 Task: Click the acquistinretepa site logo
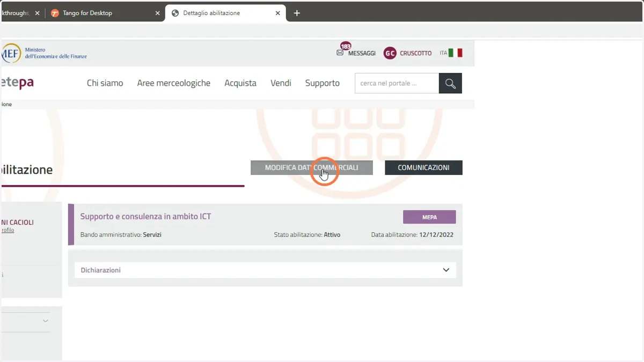[17, 83]
